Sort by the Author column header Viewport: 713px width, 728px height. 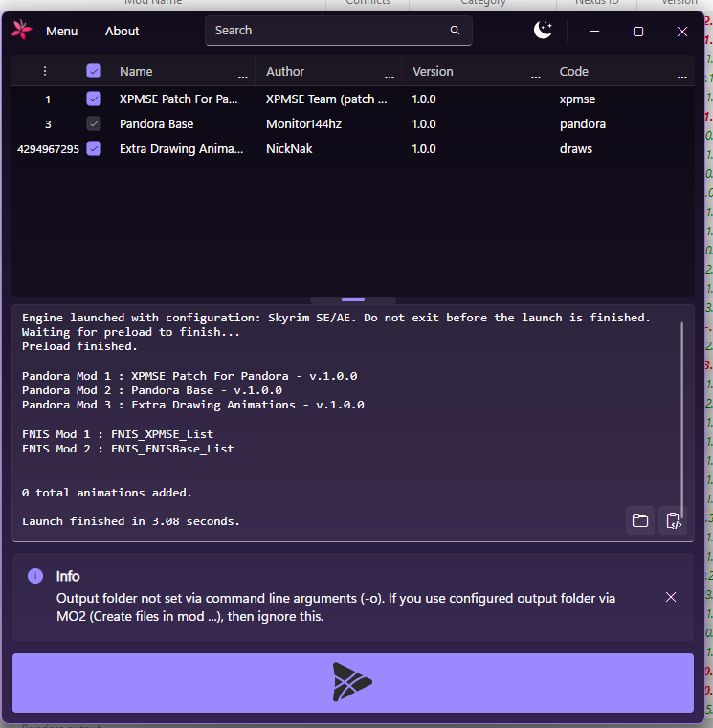tap(285, 71)
